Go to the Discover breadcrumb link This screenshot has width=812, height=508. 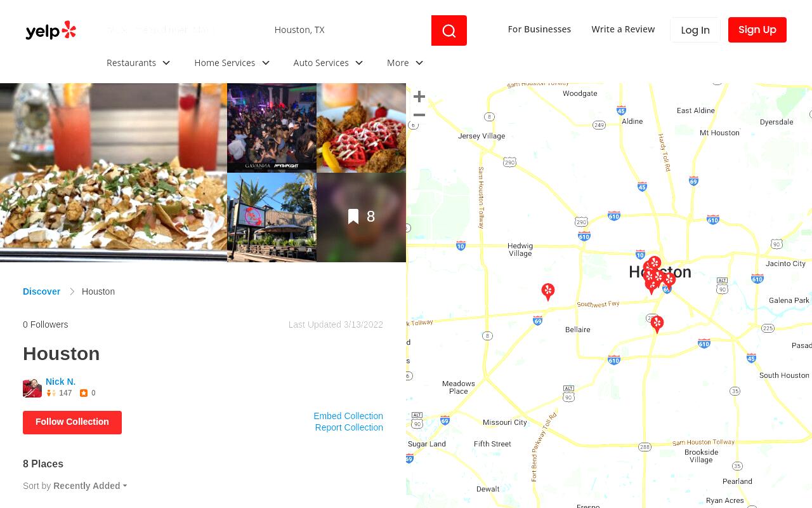click(x=41, y=291)
